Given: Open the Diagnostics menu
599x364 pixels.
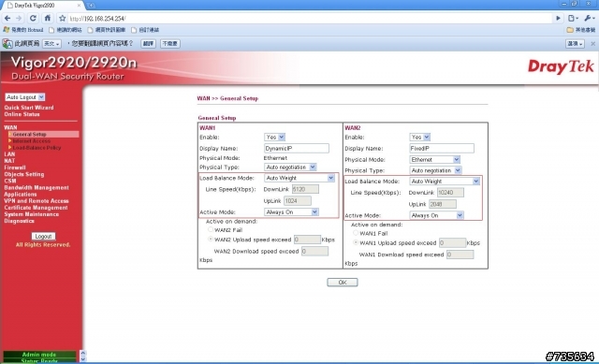Looking at the screenshot, I should (x=19, y=221).
